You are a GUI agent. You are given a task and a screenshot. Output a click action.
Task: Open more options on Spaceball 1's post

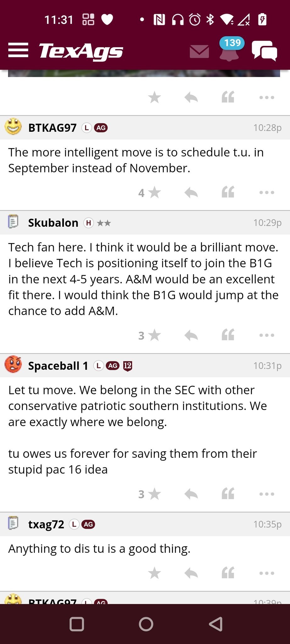[267, 494]
